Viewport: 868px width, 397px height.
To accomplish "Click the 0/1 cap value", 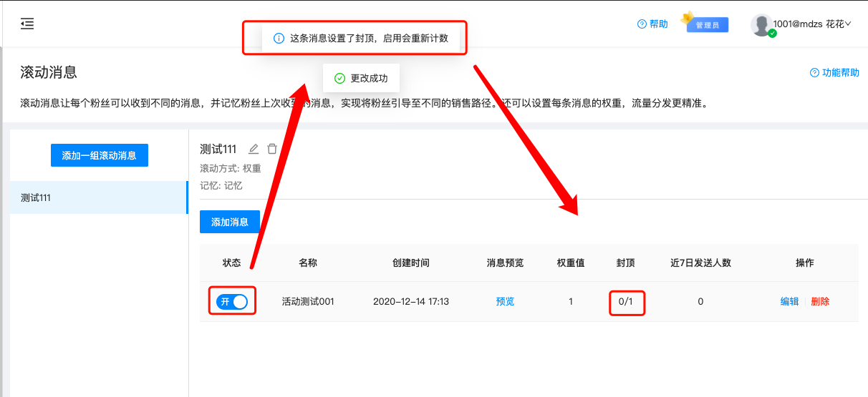I will (626, 302).
